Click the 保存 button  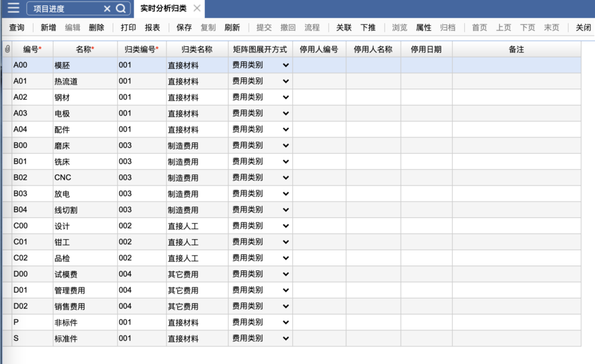pyautogui.click(x=184, y=27)
